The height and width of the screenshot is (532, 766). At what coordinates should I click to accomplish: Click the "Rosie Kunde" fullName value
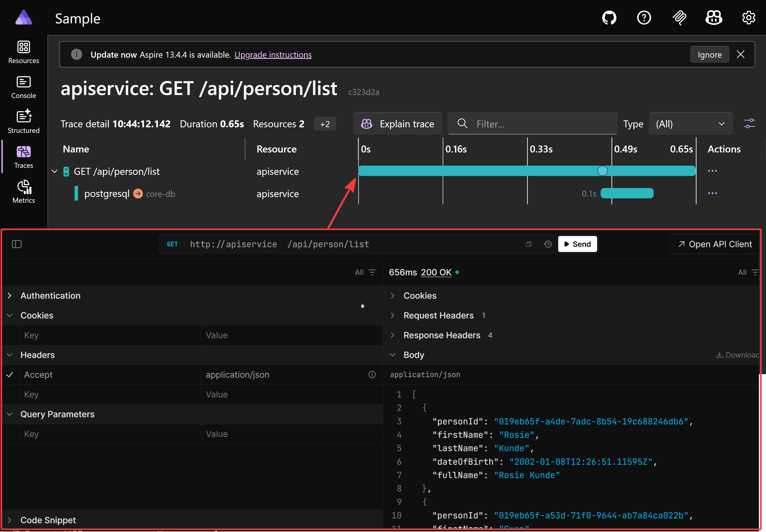[x=527, y=475]
